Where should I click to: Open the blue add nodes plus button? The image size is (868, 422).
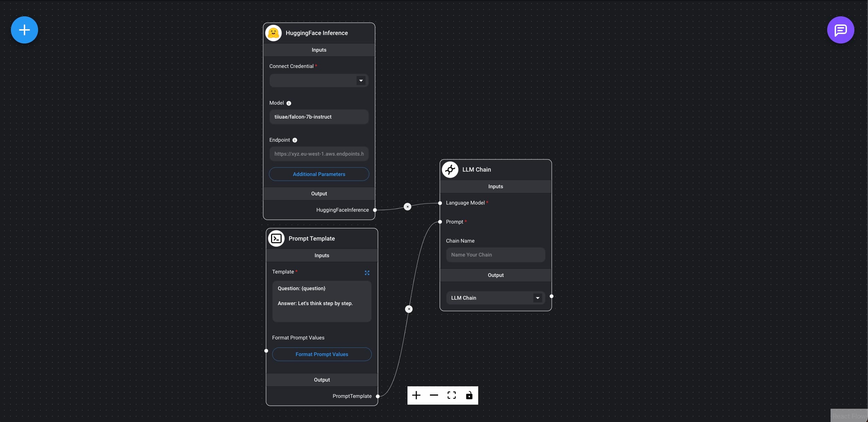coord(24,30)
